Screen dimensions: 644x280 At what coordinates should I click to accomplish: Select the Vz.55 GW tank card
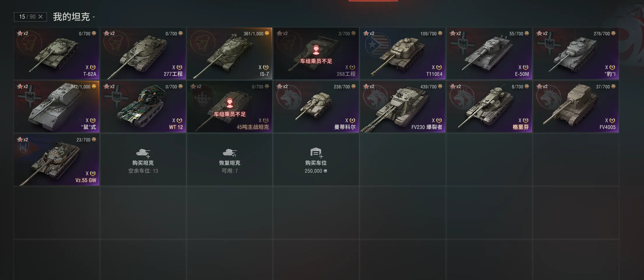point(56,160)
